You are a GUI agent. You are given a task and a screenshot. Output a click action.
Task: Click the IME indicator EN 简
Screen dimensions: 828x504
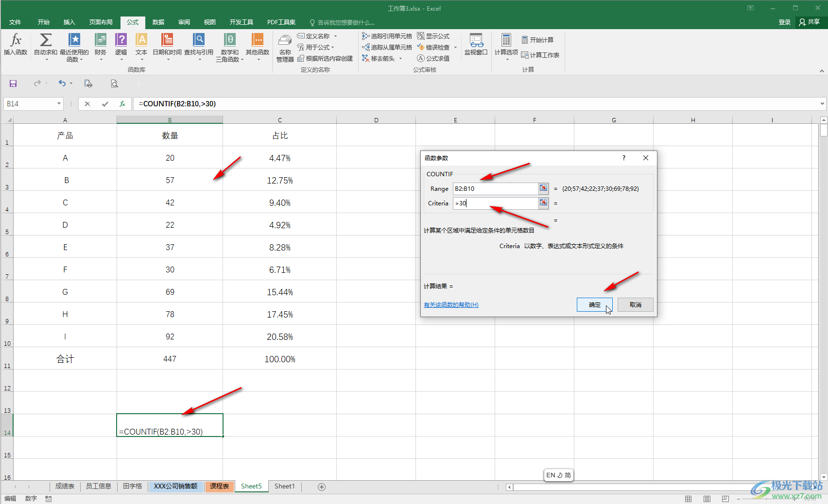[558, 475]
